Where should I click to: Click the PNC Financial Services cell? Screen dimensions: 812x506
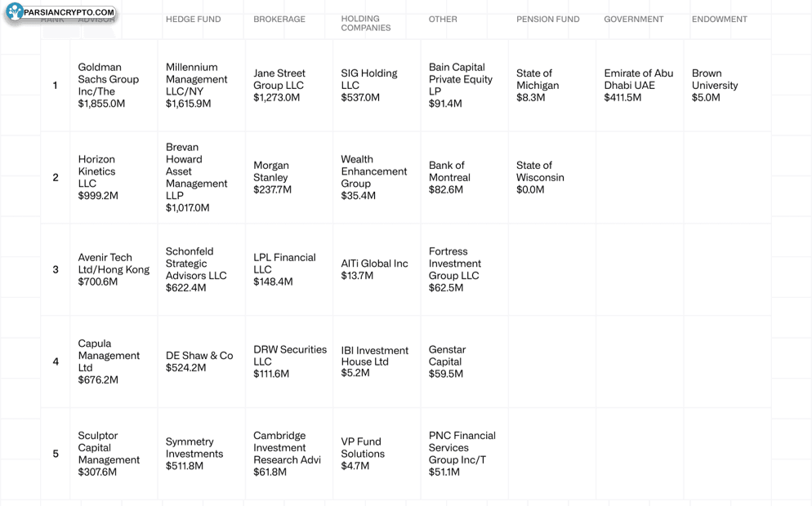click(462, 454)
